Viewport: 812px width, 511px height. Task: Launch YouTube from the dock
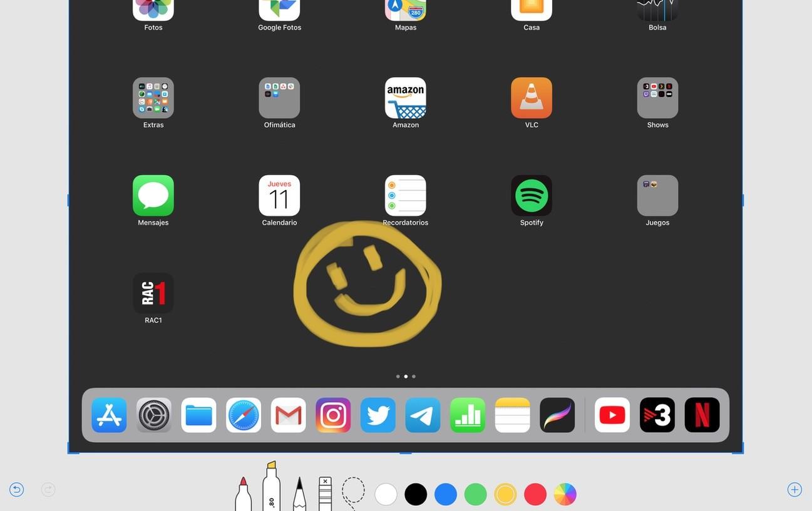(612, 415)
